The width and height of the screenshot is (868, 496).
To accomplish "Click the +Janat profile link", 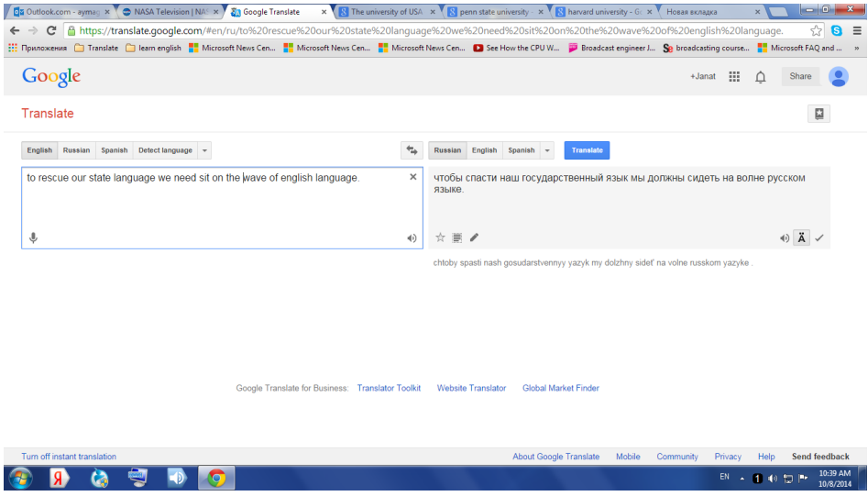I will pyautogui.click(x=702, y=76).
